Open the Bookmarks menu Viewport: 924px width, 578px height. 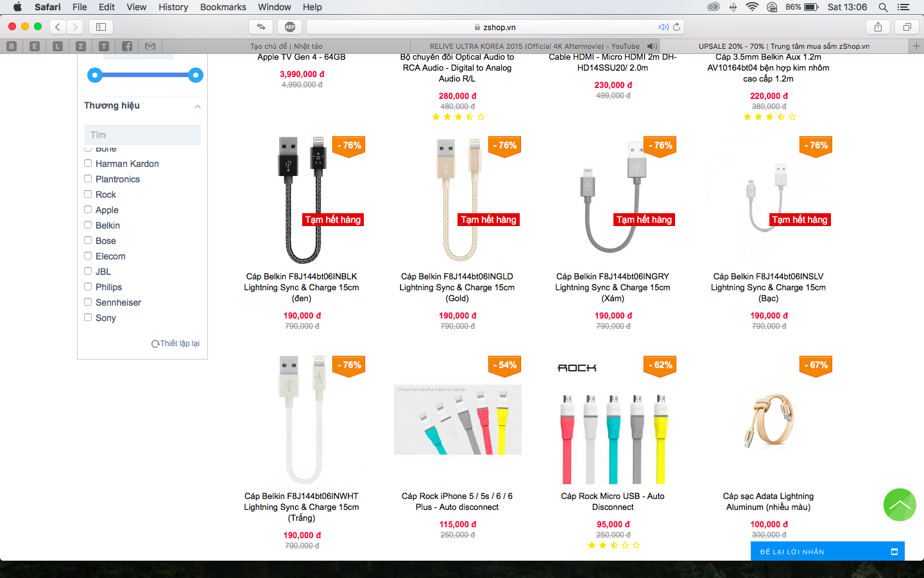pos(223,7)
